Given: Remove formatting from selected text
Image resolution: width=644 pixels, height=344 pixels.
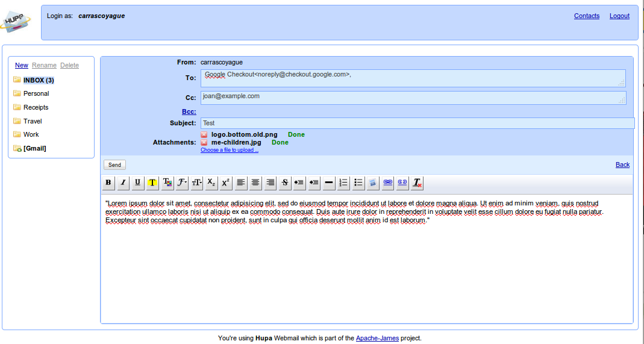Looking at the screenshot, I should (417, 183).
